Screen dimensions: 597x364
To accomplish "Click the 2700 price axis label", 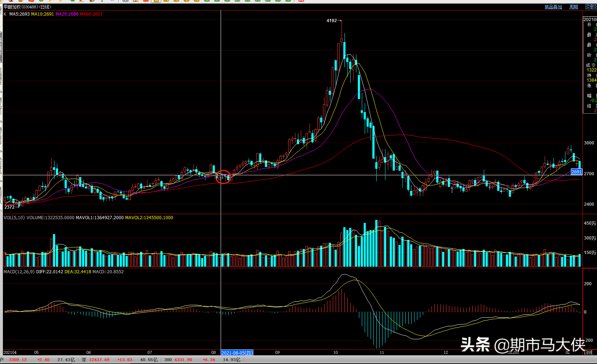I will pyautogui.click(x=589, y=174).
